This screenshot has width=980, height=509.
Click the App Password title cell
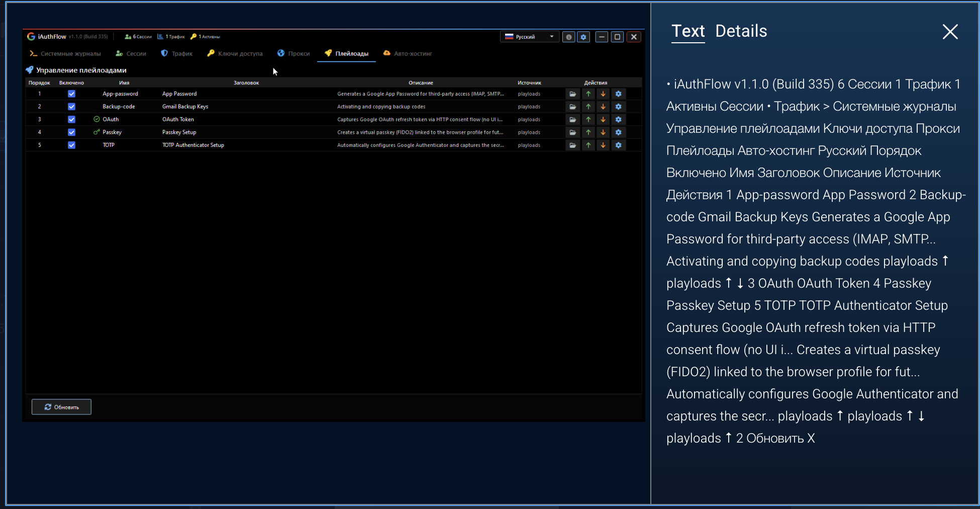click(179, 94)
